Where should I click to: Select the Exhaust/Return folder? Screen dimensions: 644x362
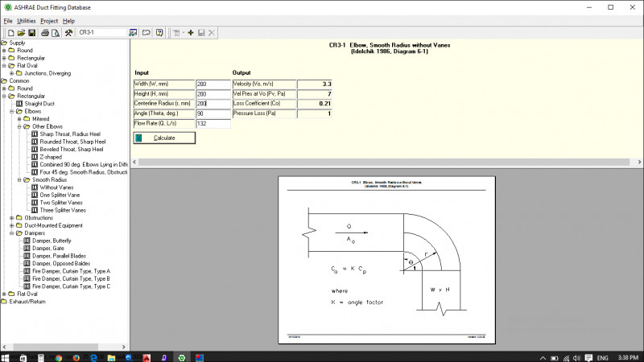[x=27, y=302]
